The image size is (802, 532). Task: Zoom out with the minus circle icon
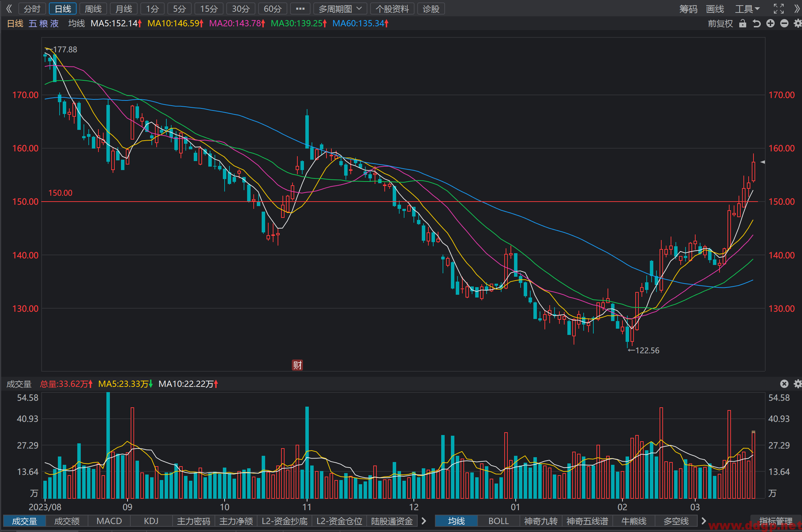click(784, 24)
